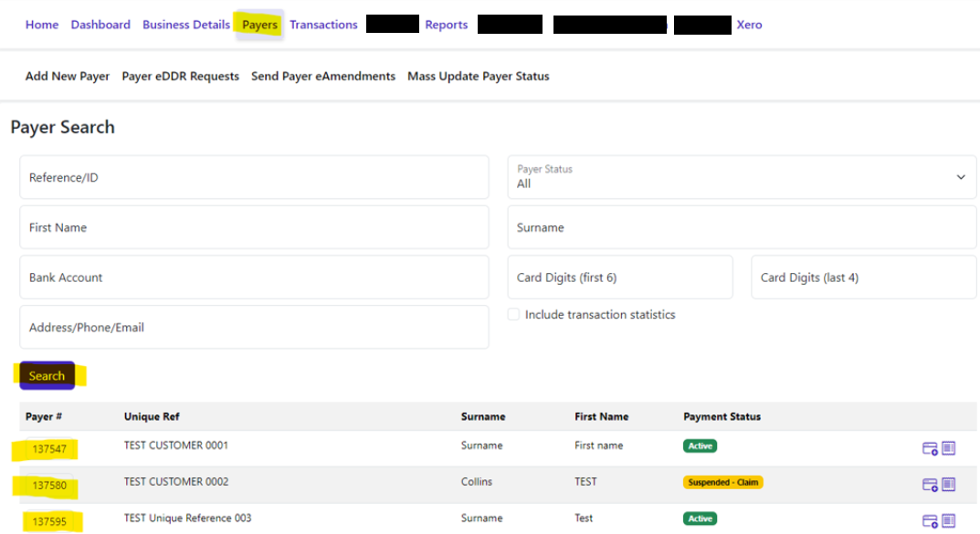Tick the Include transaction statistics checkbox

514,315
